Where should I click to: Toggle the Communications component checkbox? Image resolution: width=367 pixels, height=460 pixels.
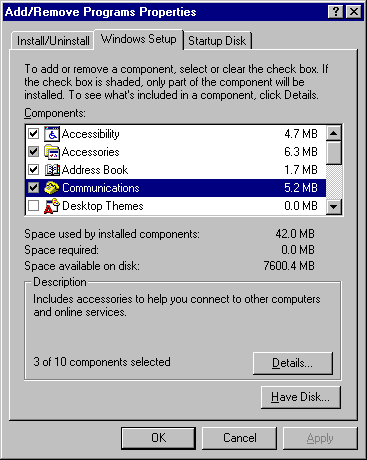(x=33, y=188)
